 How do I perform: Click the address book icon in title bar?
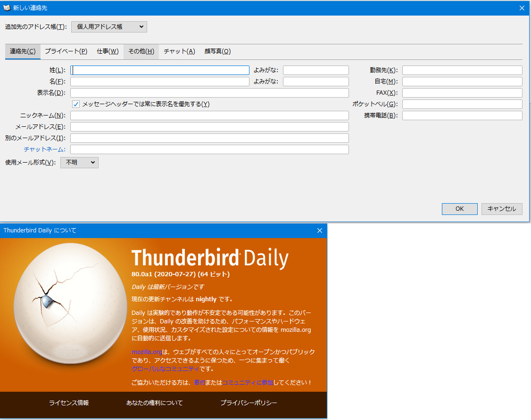tap(7, 8)
